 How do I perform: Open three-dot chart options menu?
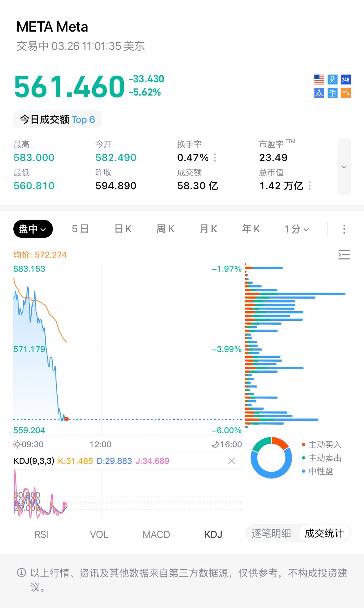(344, 229)
